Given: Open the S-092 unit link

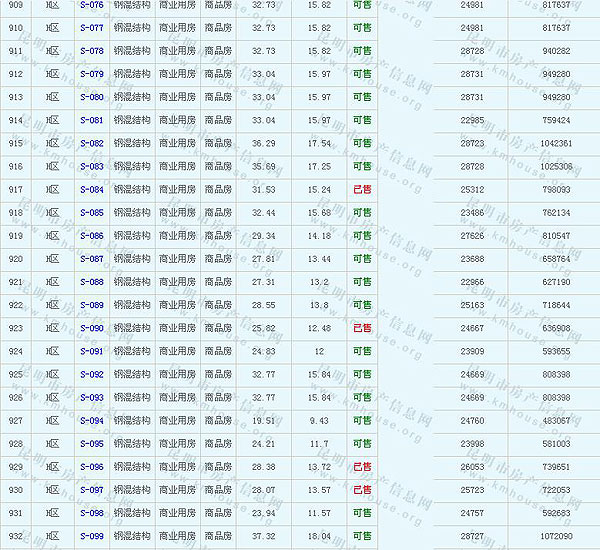Looking at the screenshot, I should coord(91,374).
